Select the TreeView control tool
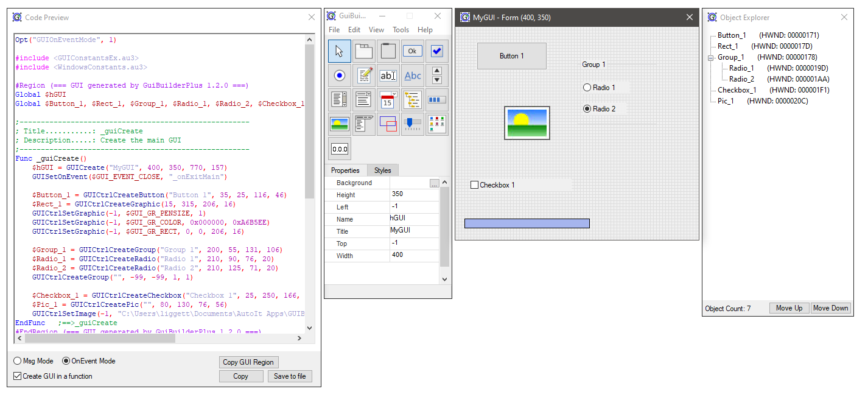868x400 pixels. [413, 100]
